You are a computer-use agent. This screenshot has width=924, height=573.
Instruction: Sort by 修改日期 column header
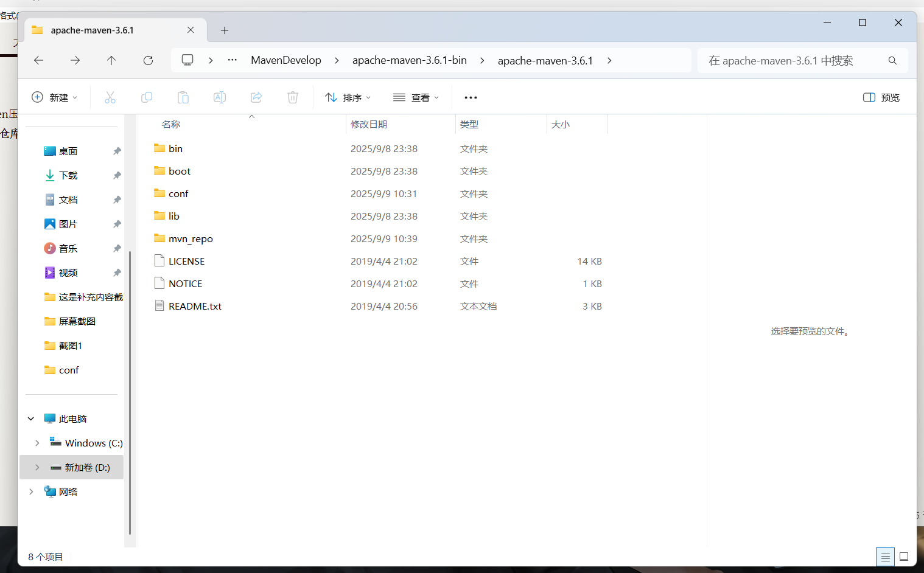click(x=369, y=124)
